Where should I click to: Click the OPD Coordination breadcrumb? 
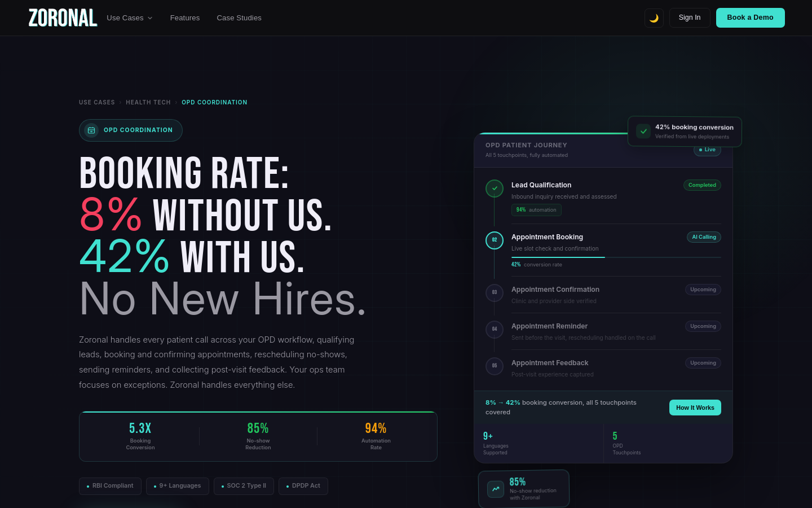(x=214, y=103)
